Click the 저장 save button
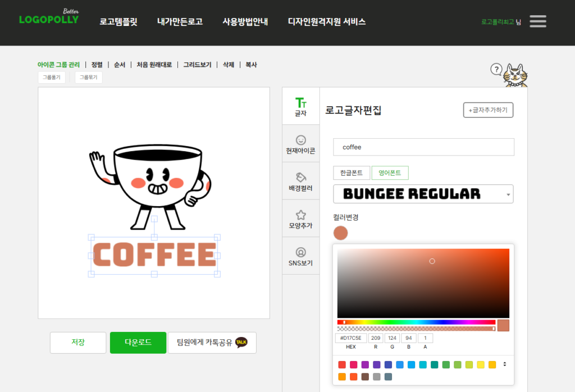 (x=78, y=343)
